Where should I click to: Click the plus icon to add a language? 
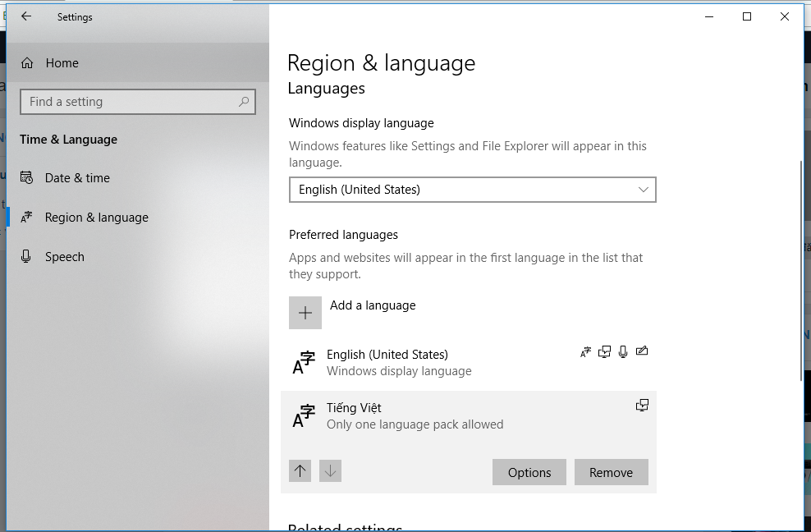coord(305,313)
